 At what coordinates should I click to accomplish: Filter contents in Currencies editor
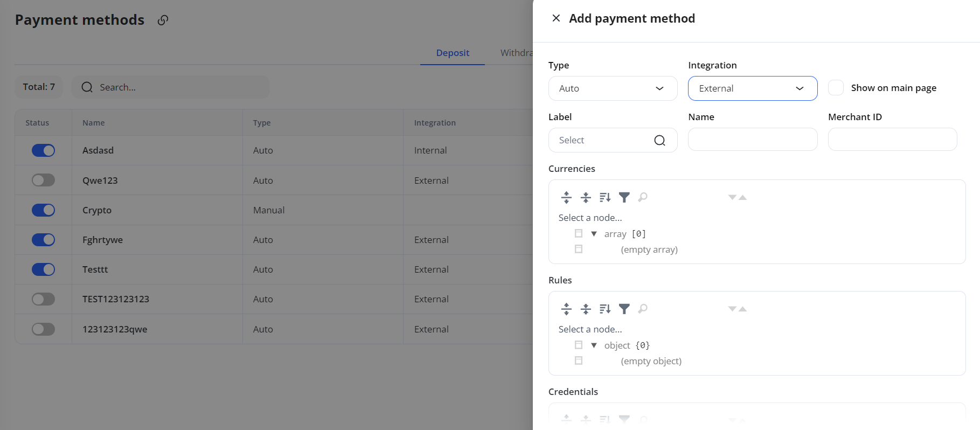click(x=624, y=197)
